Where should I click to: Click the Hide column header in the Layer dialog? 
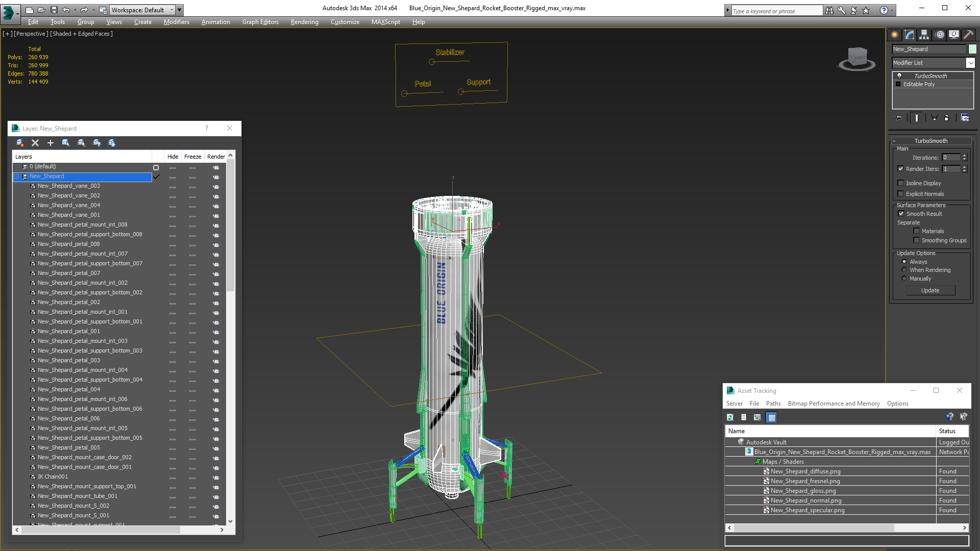point(173,157)
